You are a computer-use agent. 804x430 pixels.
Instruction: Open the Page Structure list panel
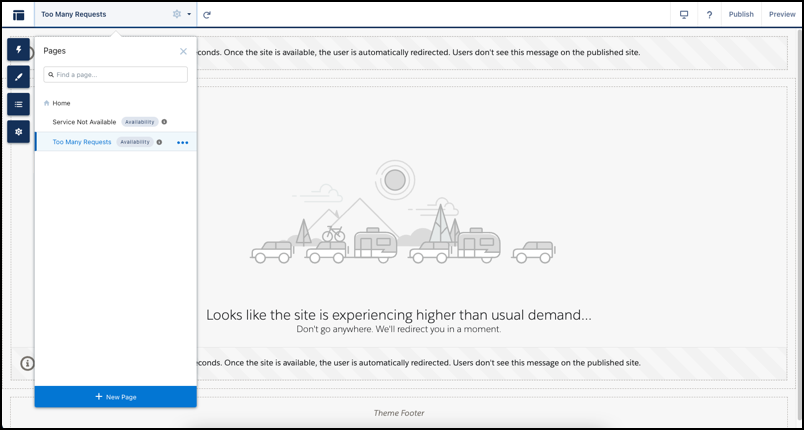[19, 104]
